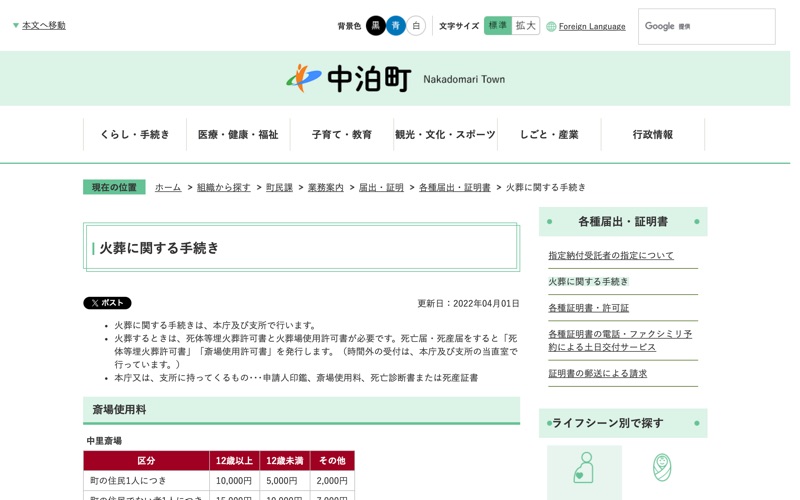
Task: Click the ライフシーン別で探す heading
Action: tap(623, 423)
